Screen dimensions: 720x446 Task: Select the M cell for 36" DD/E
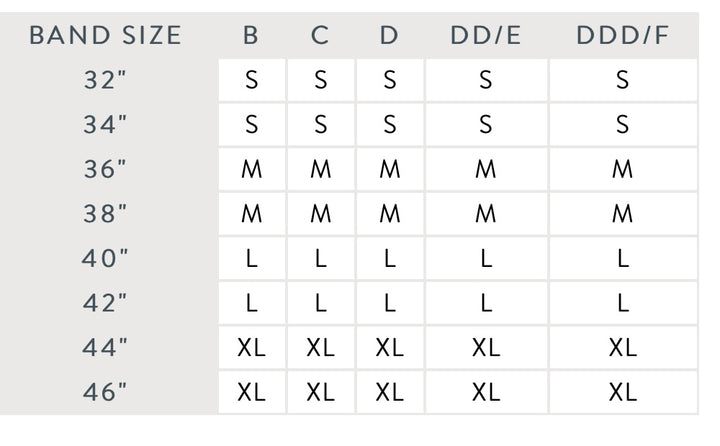click(486, 170)
